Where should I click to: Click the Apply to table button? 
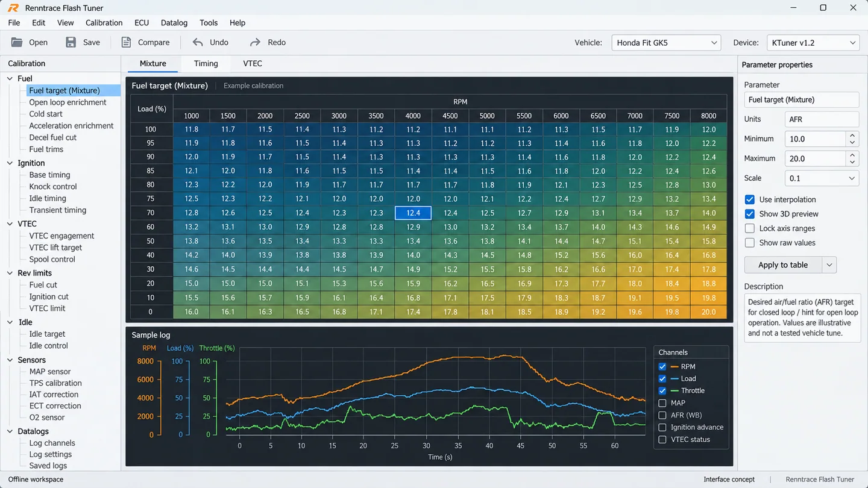coord(783,265)
